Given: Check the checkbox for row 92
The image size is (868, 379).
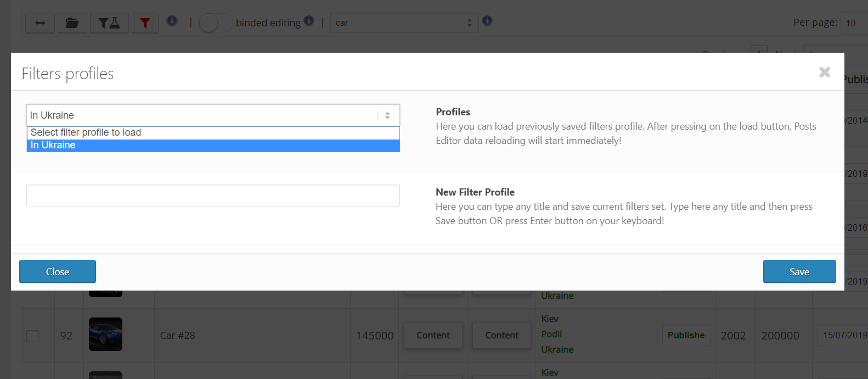Looking at the screenshot, I should pos(33,336).
